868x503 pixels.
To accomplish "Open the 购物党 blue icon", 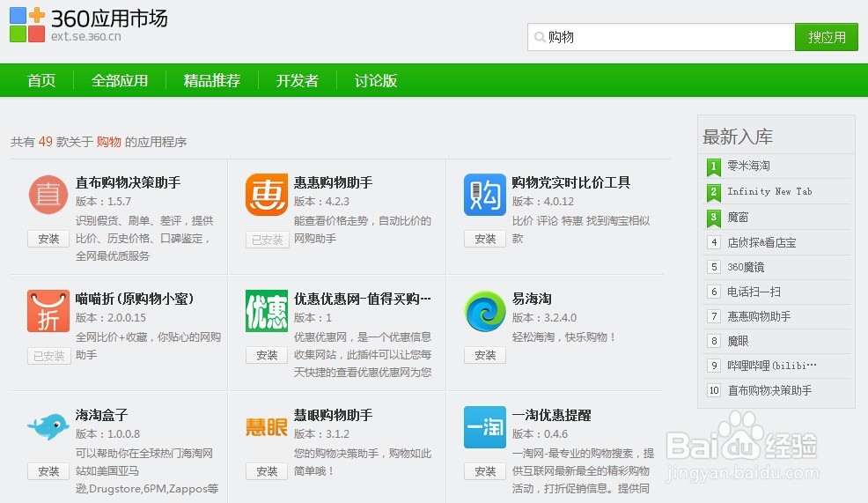I will (485, 195).
